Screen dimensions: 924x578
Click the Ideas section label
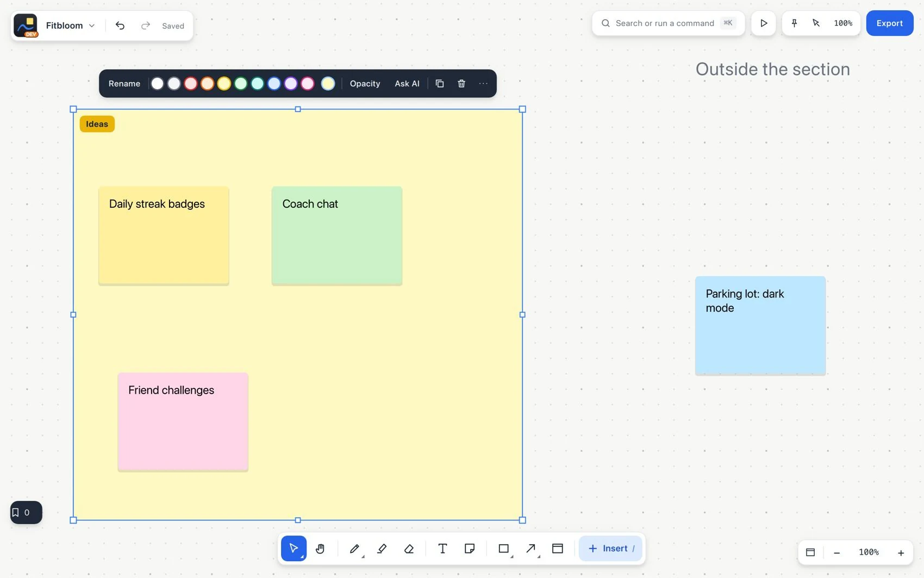coord(97,124)
